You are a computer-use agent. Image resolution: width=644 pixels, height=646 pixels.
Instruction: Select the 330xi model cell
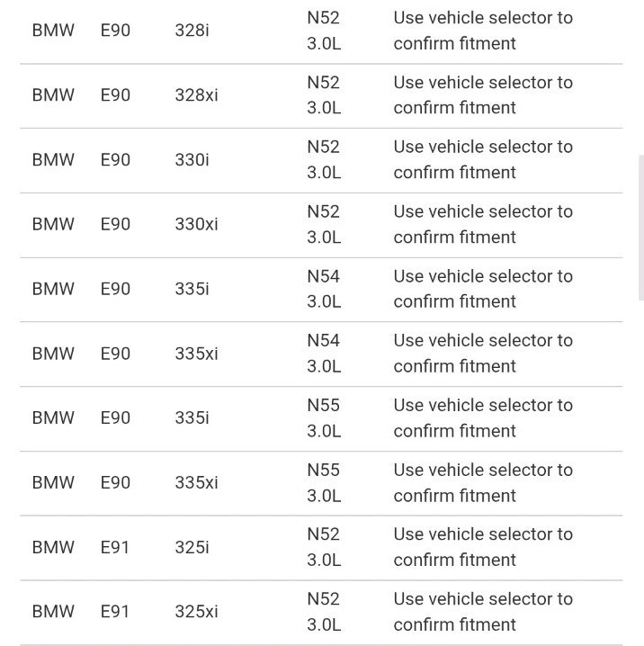[x=196, y=225]
